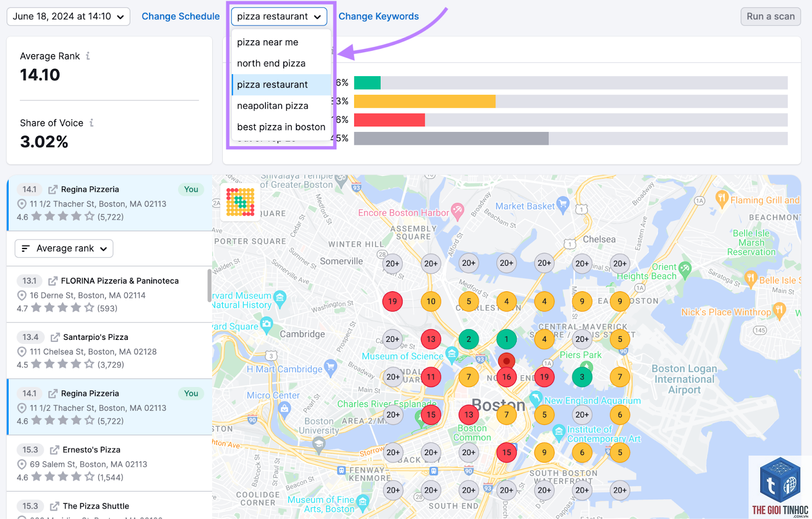Open the Average rank sort dropdown

point(64,249)
